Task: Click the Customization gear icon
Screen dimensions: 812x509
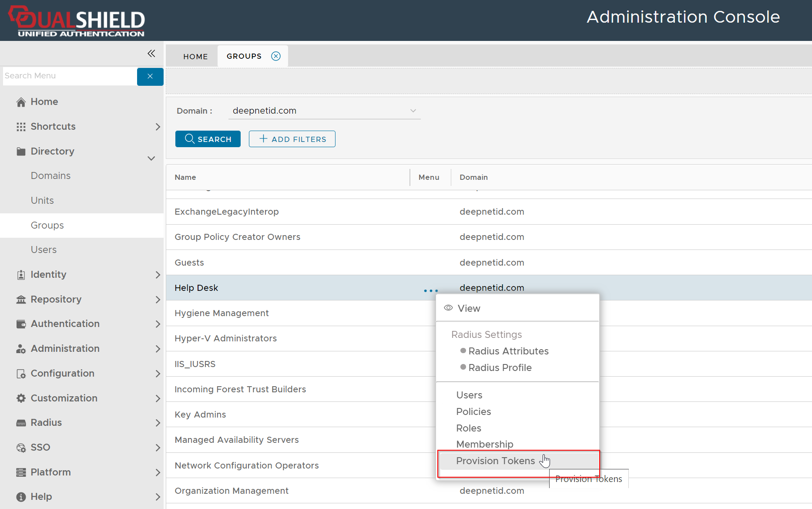Action: [21, 398]
